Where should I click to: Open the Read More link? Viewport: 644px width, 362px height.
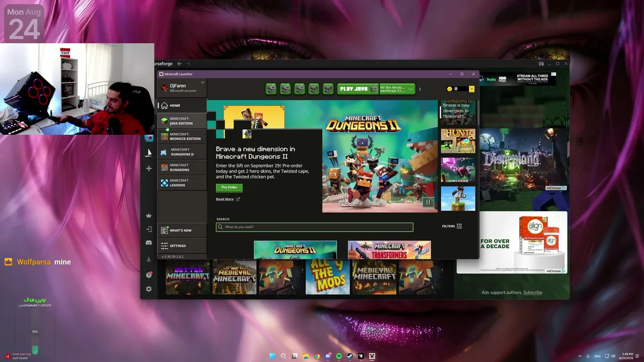(x=228, y=199)
